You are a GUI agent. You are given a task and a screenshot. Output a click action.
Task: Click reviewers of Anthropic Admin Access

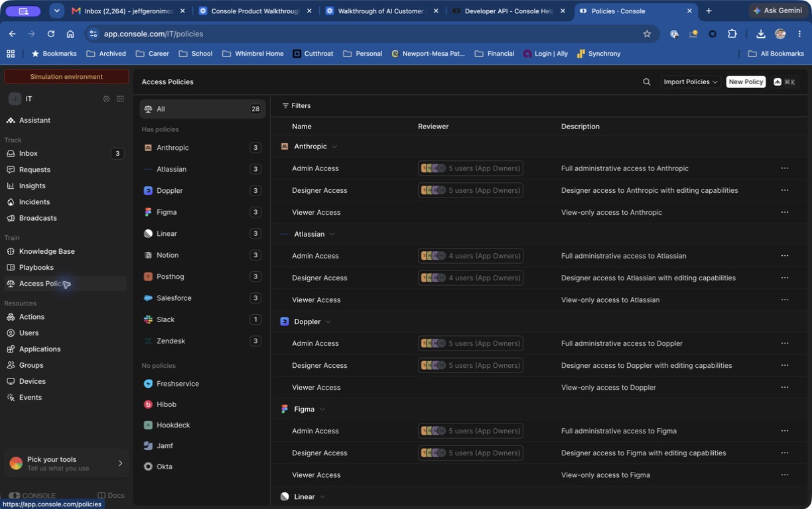click(x=470, y=168)
